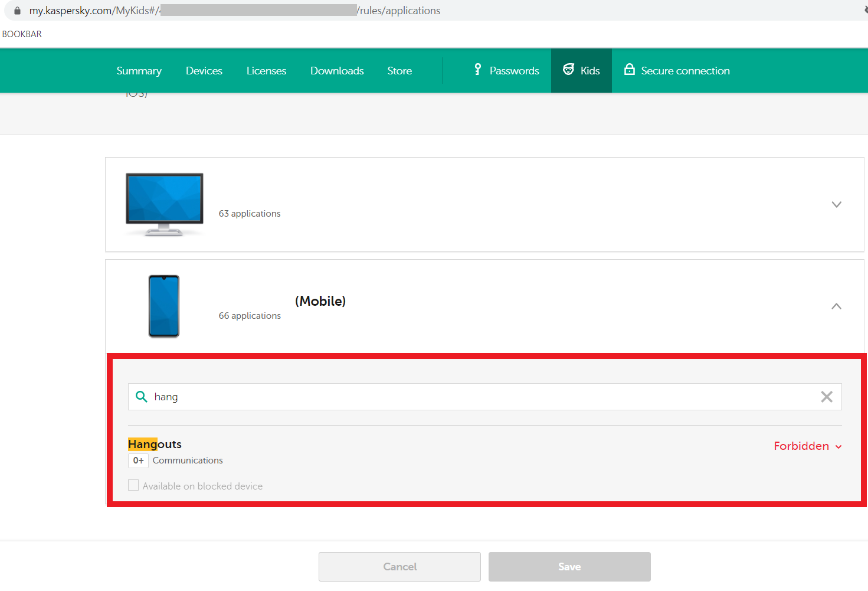
Task: Click the application search input field
Action: click(485, 397)
